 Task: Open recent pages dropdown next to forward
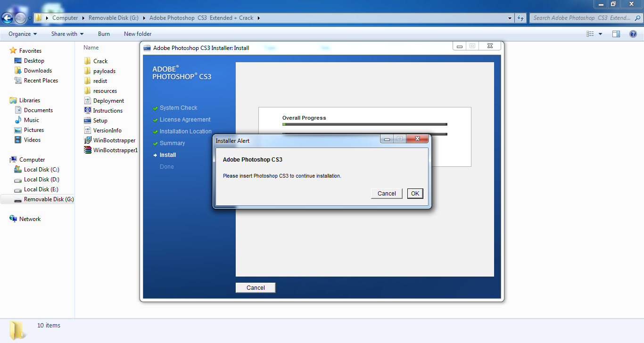[30, 18]
